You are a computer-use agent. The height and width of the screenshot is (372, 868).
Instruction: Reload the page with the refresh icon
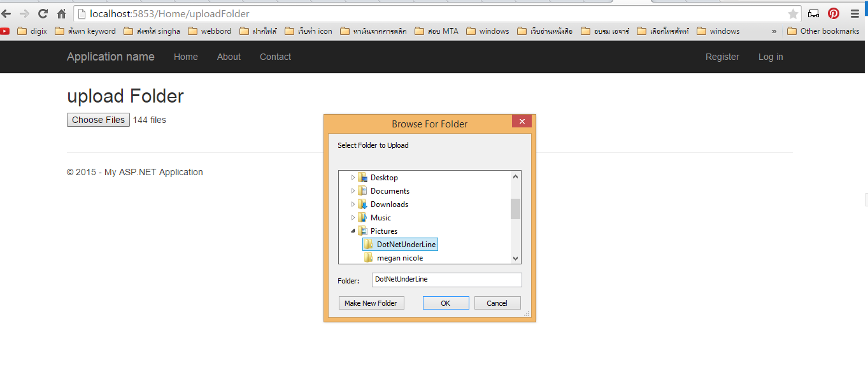tap(43, 13)
